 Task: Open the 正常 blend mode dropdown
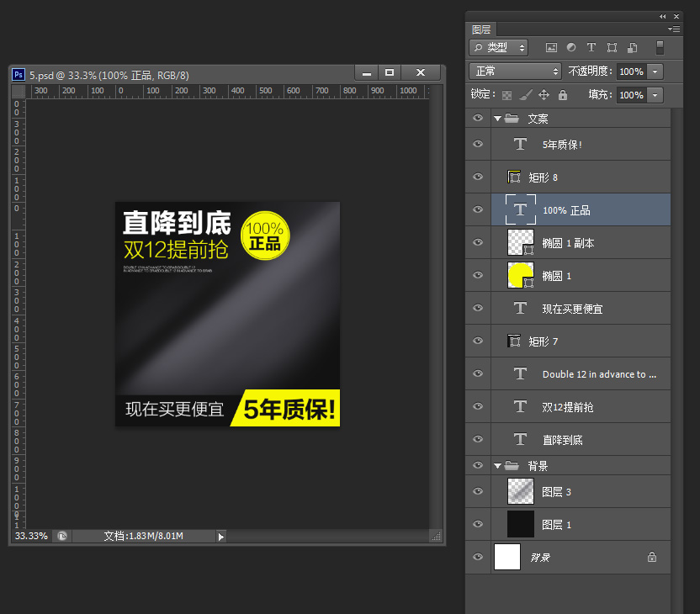515,71
